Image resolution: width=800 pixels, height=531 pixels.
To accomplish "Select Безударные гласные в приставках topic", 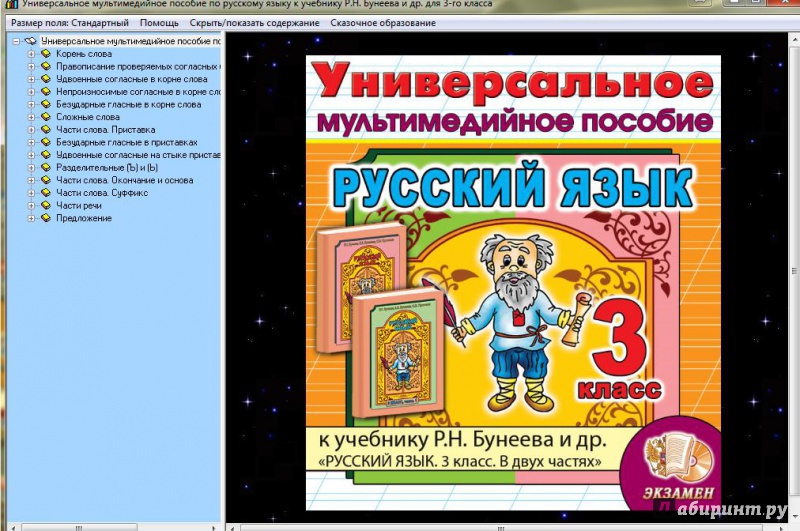I will click(127, 142).
